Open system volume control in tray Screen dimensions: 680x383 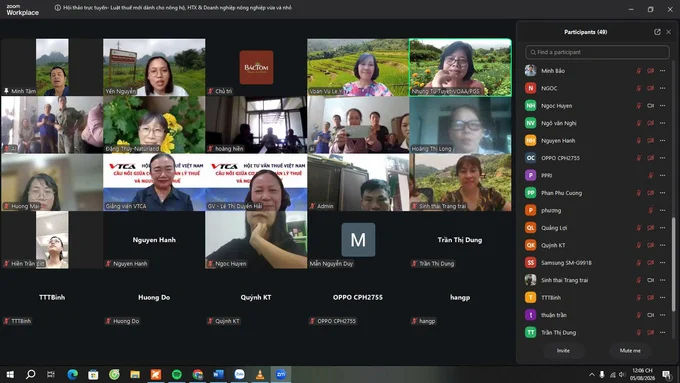pos(622,374)
